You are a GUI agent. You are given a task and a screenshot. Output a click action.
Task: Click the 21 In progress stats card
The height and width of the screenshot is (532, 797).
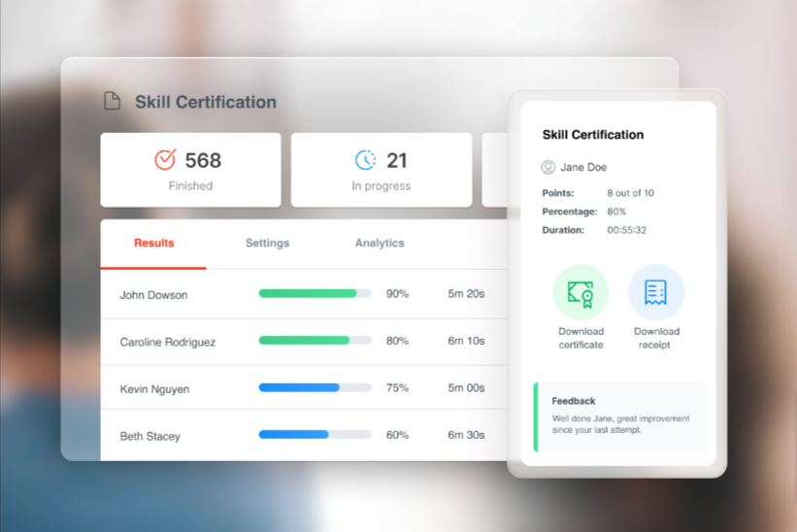(382, 170)
